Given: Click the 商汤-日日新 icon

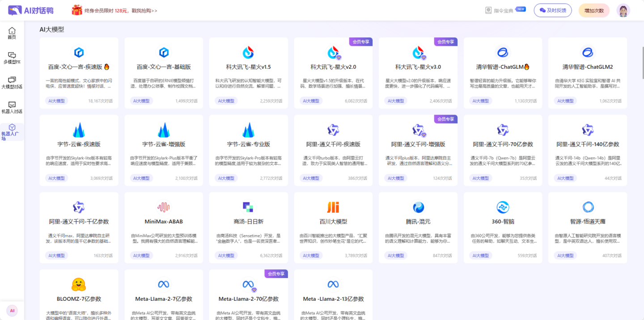Looking at the screenshot, I should pos(248,207).
